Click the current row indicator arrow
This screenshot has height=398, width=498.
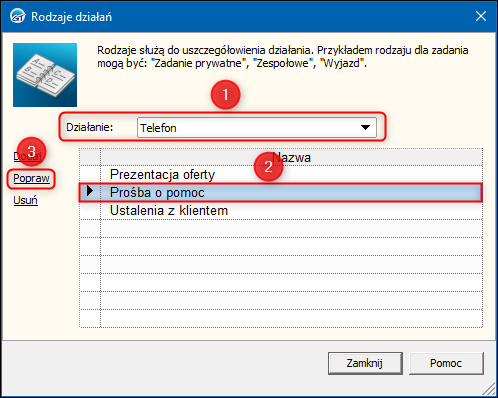[x=90, y=191]
